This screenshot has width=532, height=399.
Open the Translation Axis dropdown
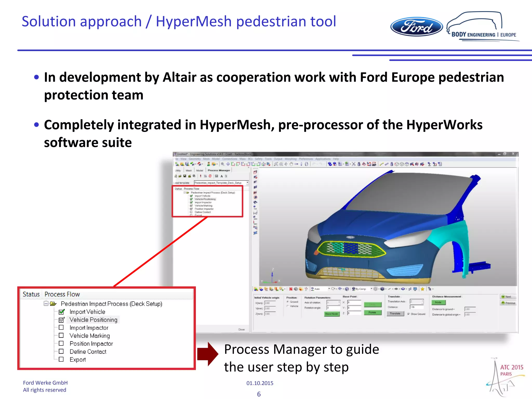417,301
